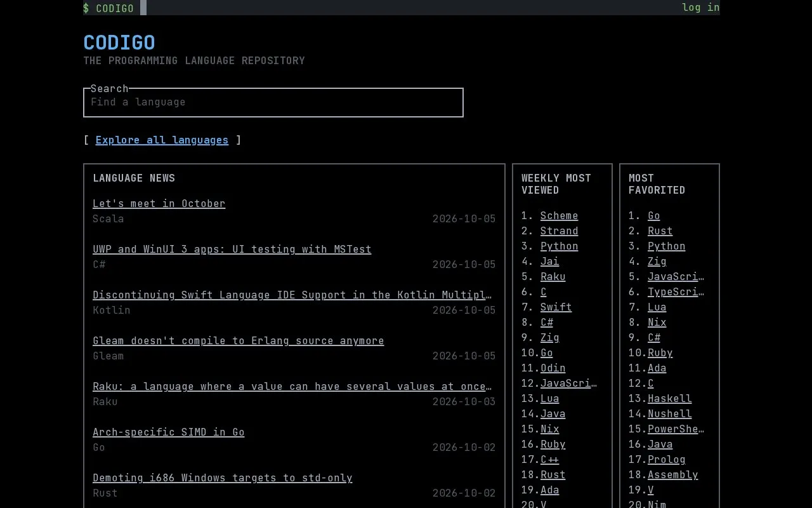Open the Haskell language link
Screen dimensions: 812x508
pyautogui.click(x=669, y=399)
